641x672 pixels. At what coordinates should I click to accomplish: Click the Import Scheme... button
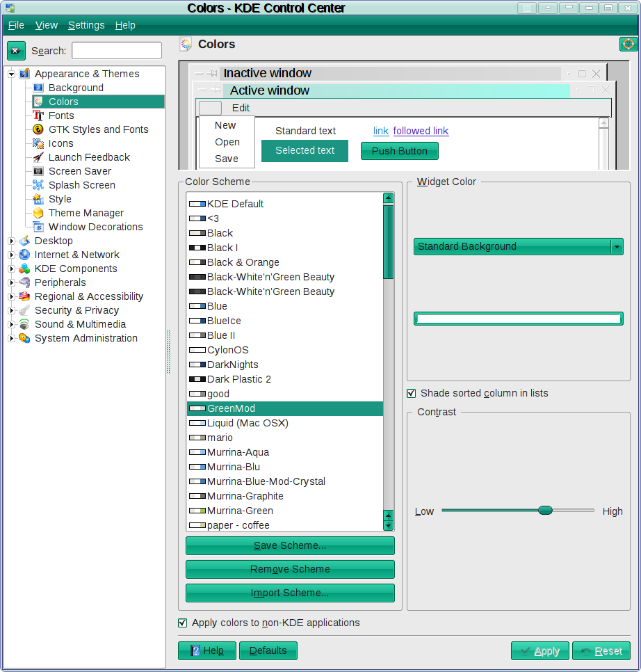[290, 593]
